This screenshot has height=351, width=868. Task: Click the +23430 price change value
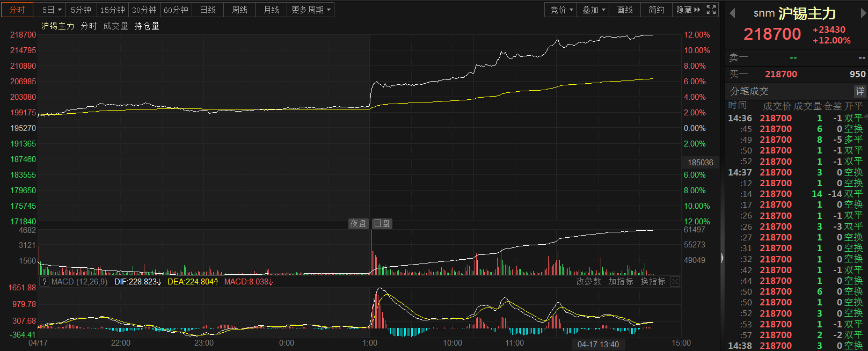click(x=829, y=30)
